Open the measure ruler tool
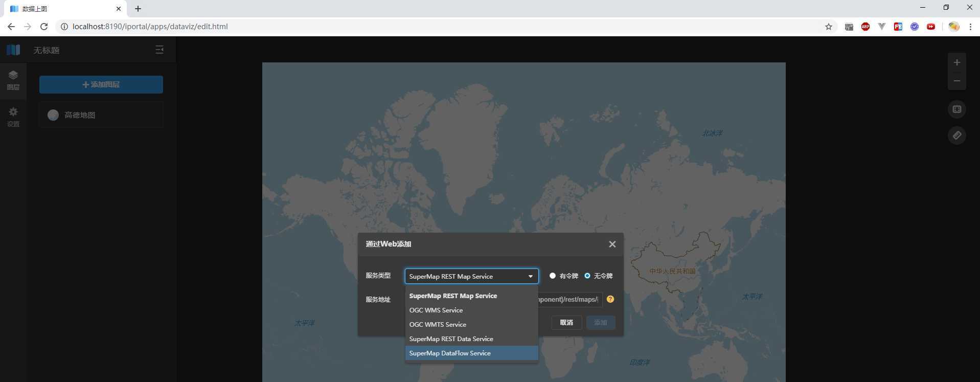This screenshot has width=980, height=382. coord(956,136)
